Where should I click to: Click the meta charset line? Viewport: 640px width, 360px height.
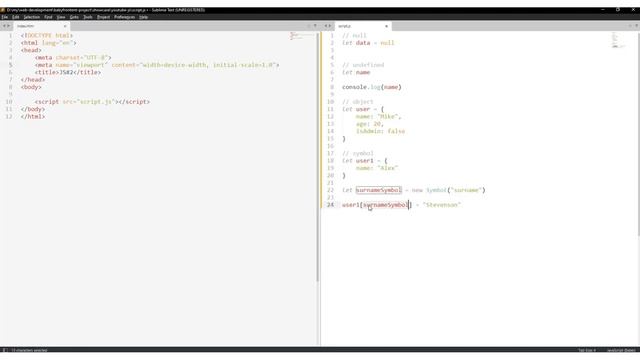point(73,58)
